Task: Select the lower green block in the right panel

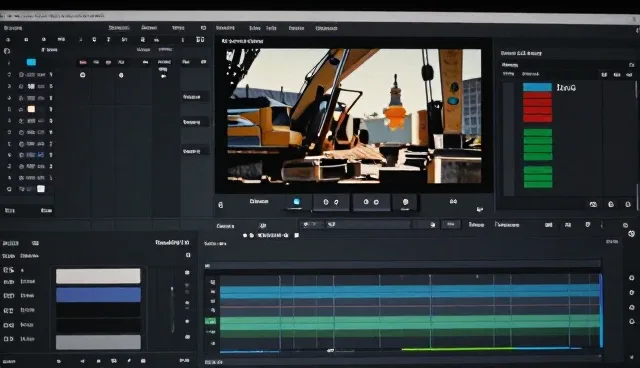Action: (538, 177)
